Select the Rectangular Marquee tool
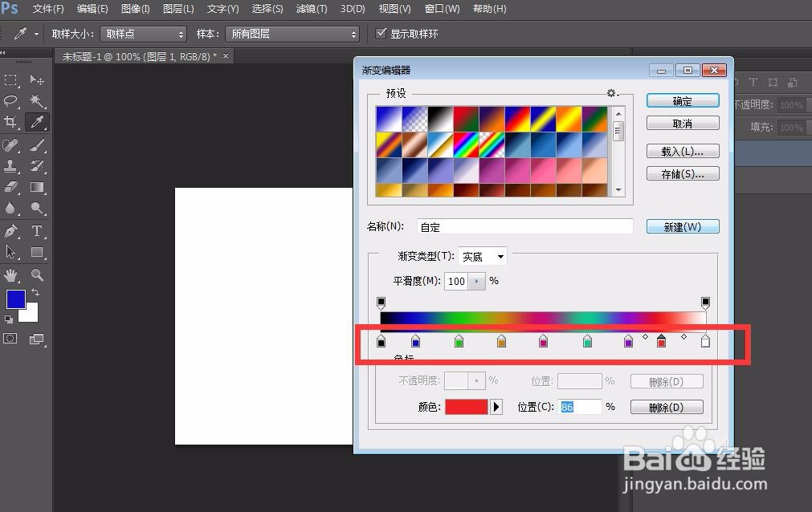Screen dimensions: 812x512 (11, 79)
